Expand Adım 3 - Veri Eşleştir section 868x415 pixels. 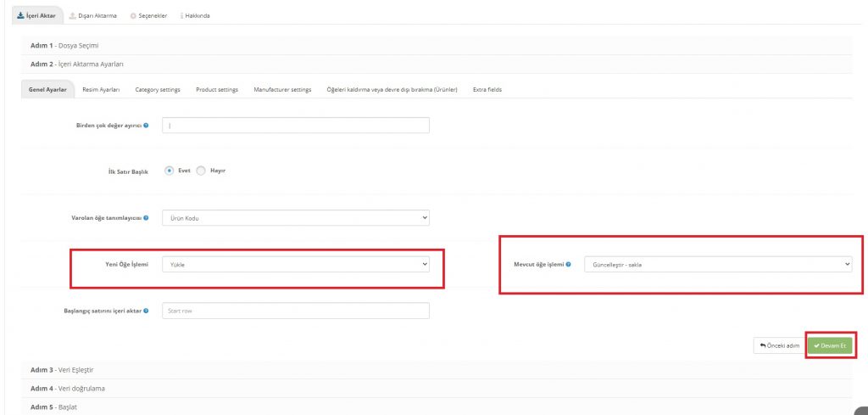coord(437,369)
